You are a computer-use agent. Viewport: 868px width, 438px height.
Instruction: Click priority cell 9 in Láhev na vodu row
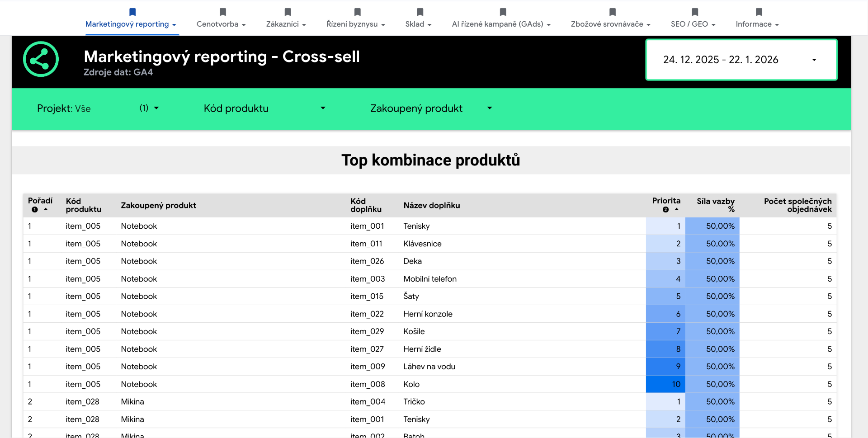point(665,367)
